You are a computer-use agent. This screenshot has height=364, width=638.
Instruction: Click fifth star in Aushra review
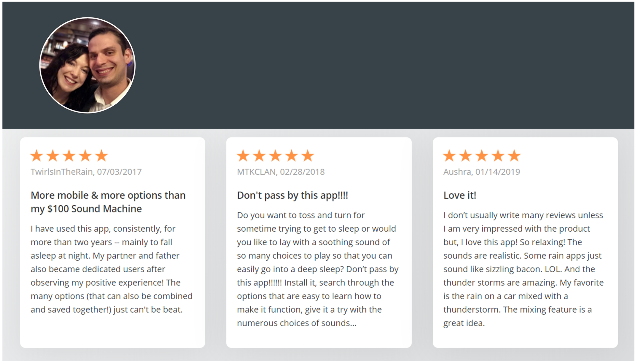click(514, 156)
